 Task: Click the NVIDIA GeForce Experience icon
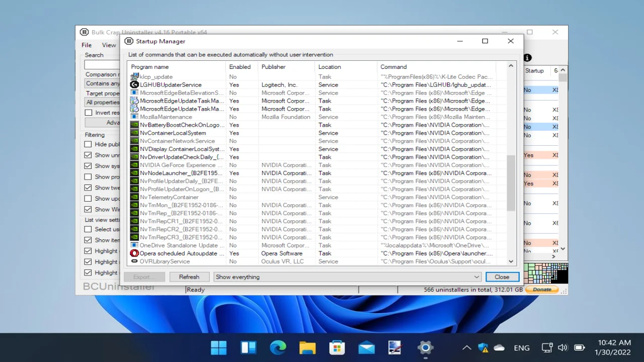click(x=134, y=165)
